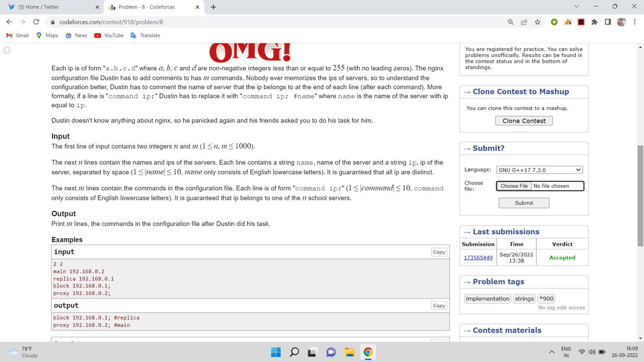Open the green plus extension
644x362 pixels.
click(x=554, y=22)
